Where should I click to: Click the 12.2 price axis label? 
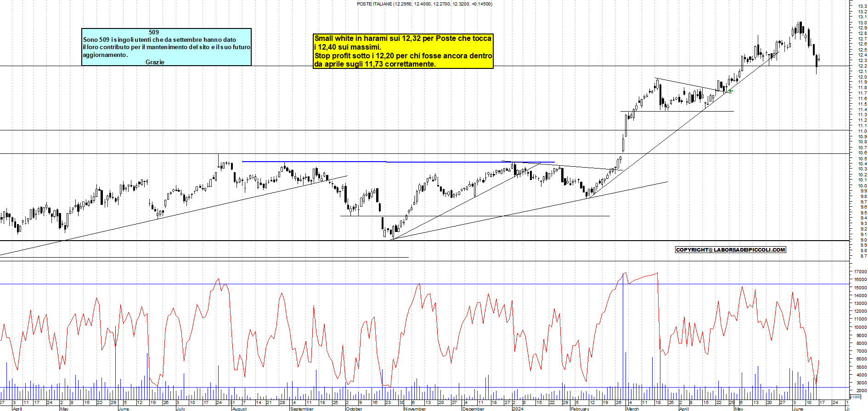862,66
